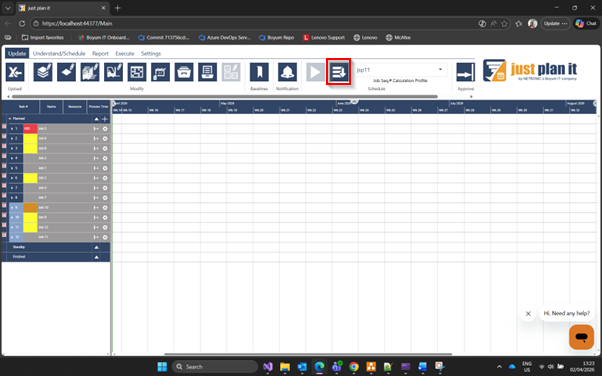Click the floor-plan grid Modify icon
The image size is (602, 376).
tap(137, 72)
